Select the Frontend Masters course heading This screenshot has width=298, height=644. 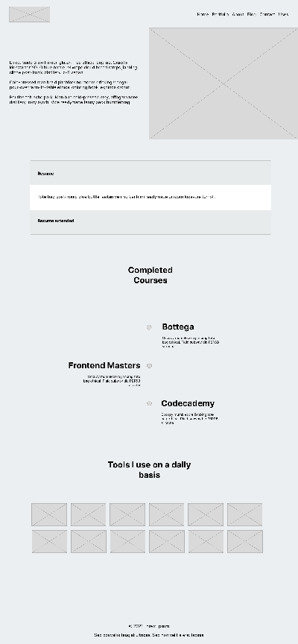[x=104, y=365]
